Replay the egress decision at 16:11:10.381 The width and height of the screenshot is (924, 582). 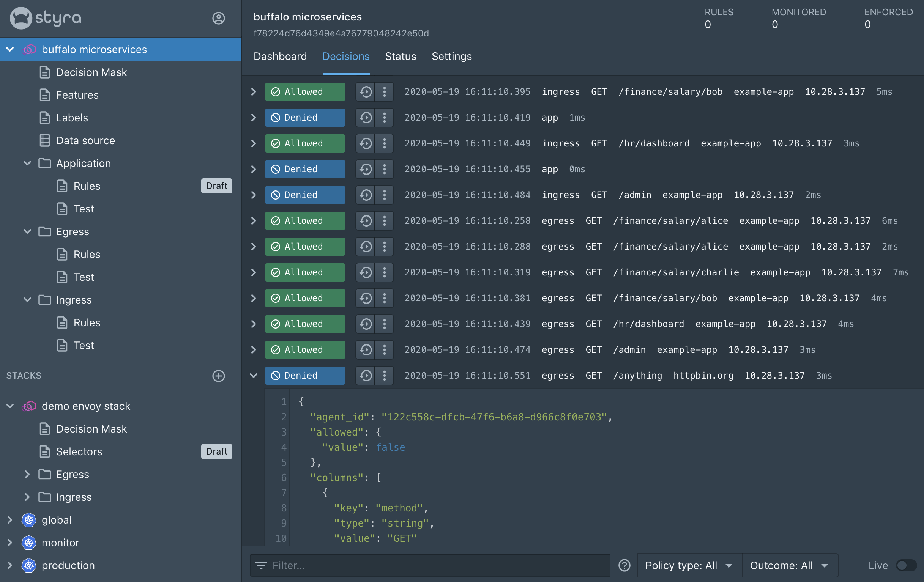click(365, 298)
